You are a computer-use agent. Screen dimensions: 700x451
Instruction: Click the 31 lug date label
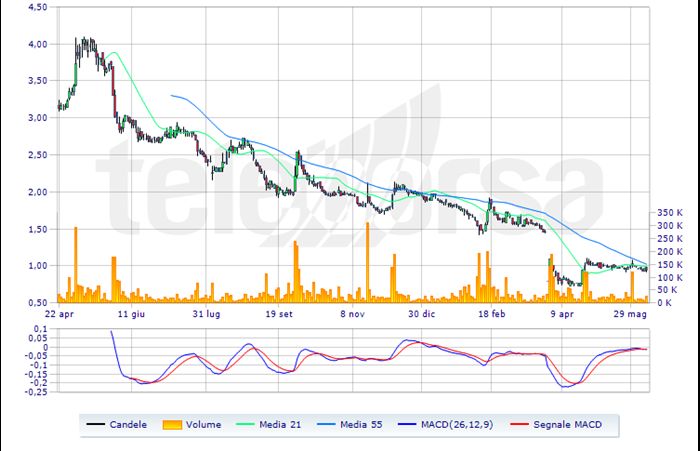pyautogui.click(x=206, y=314)
